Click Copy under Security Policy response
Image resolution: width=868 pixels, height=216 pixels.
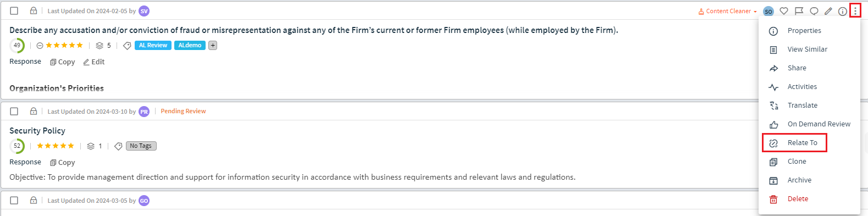63,163
